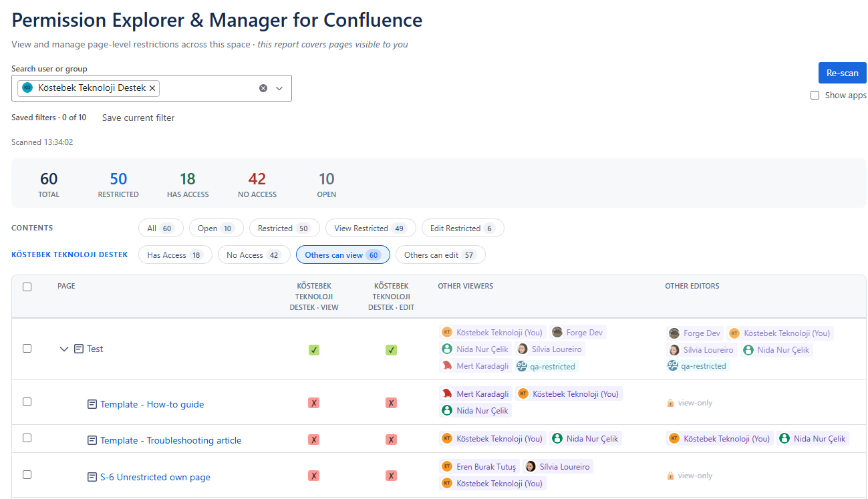Click the green edit checkmark in Test row
The width and height of the screenshot is (868, 499).
pos(391,349)
